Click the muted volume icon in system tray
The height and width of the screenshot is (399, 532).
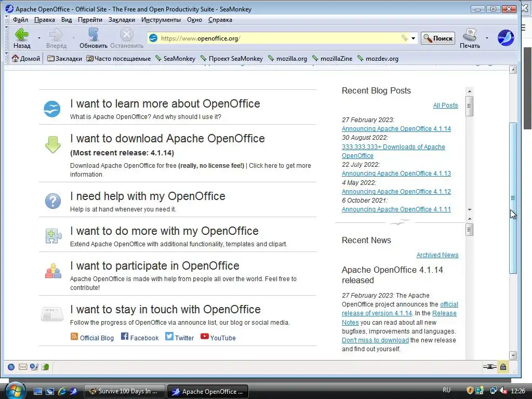[503, 391]
